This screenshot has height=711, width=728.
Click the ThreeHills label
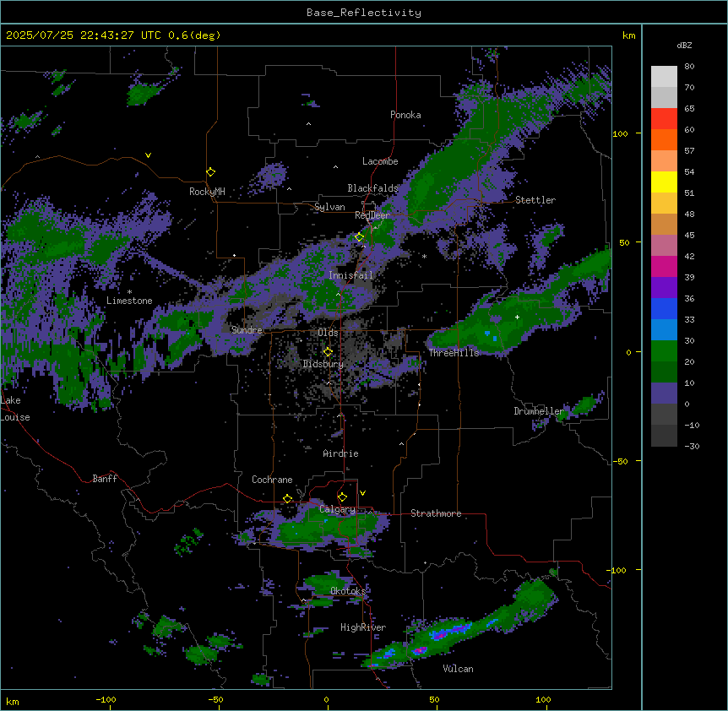point(454,353)
